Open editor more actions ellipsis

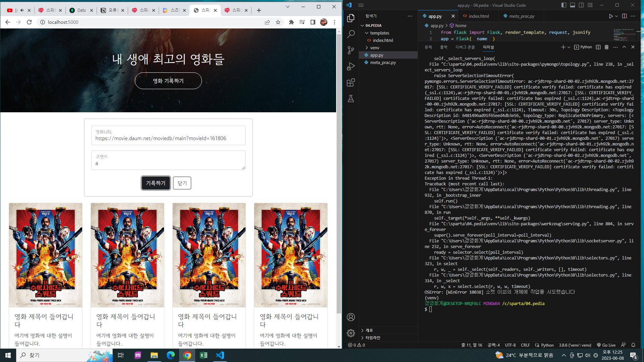tap(633, 16)
